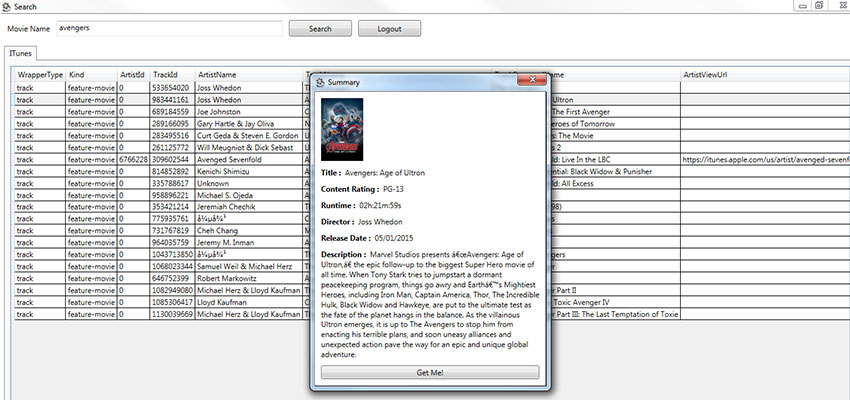Select TrackId cell 983441161
The height and width of the screenshot is (400, 850).
coord(172,100)
